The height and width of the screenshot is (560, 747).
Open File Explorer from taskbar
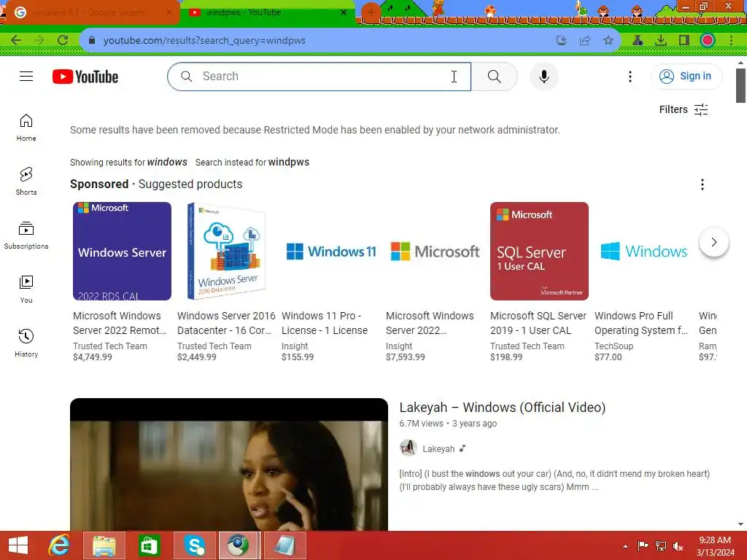tap(104, 545)
